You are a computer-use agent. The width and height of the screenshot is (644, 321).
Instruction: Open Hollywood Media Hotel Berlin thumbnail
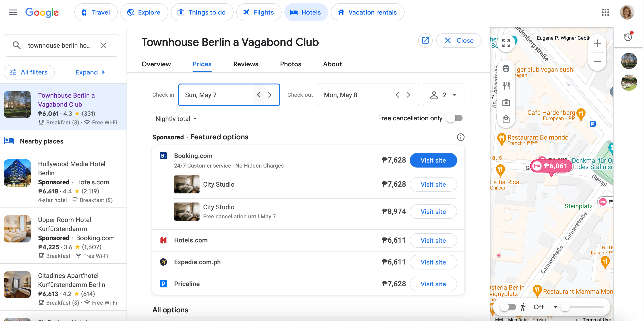[x=17, y=173]
